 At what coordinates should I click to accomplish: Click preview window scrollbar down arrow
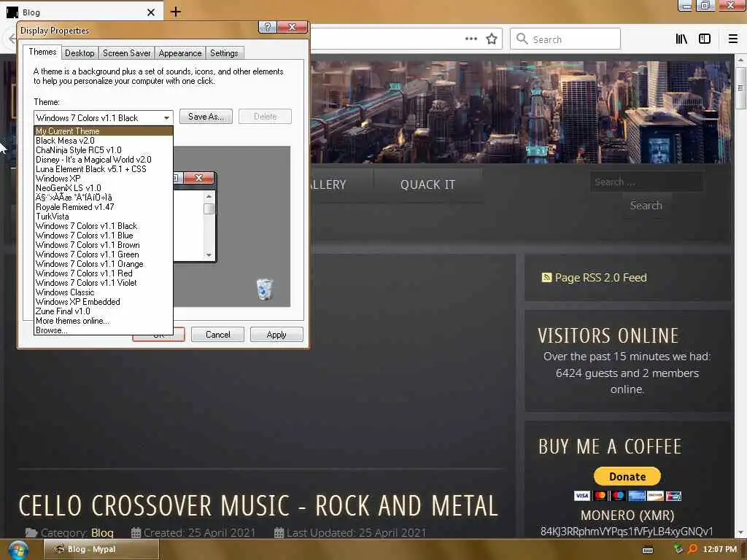209,255
